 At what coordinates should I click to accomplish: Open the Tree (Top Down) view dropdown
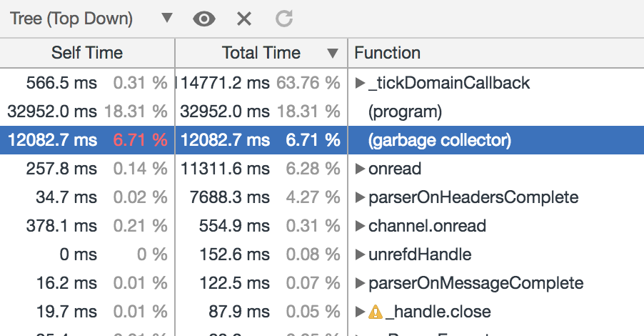[x=92, y=19]
